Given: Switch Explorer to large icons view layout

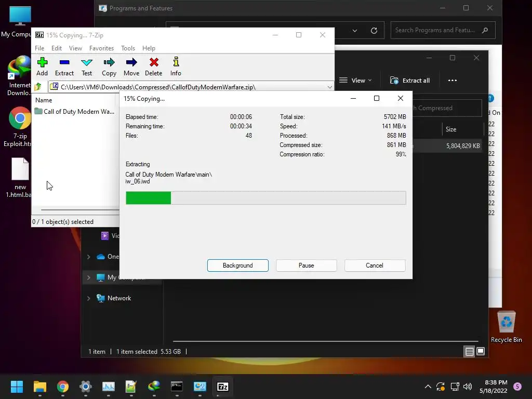Looking at the screenshot, I should click(481, 352).
